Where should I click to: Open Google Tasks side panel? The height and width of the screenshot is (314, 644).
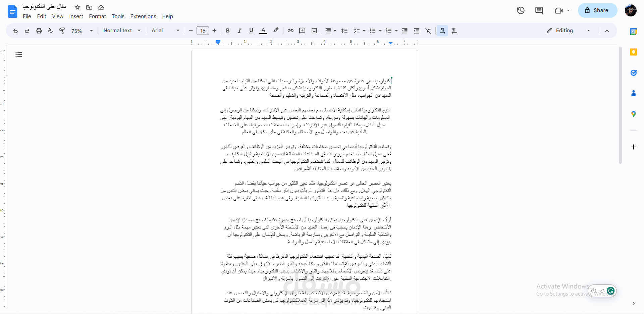(634, 73)
